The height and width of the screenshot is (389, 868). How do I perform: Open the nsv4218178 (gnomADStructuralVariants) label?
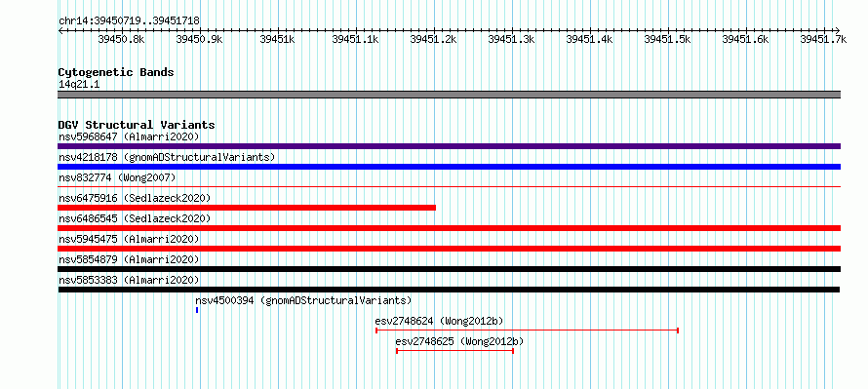pos(167,157)
